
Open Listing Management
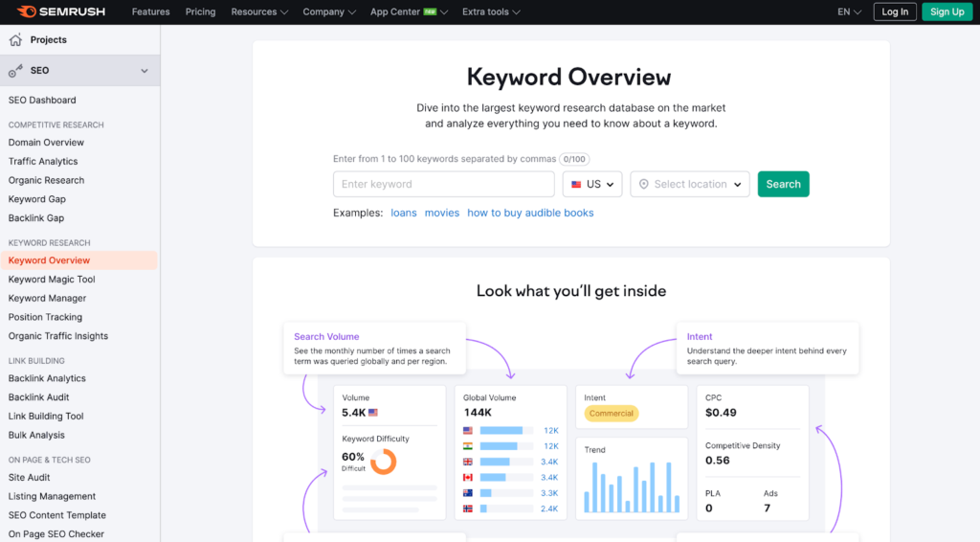(52, 496)
